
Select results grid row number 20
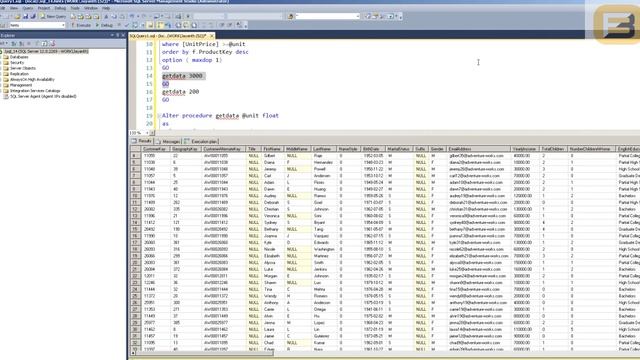[135, 263]
